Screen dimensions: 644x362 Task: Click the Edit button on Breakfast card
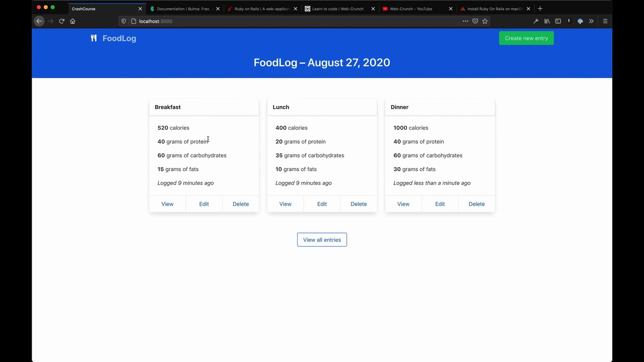pyautogui.click(x=204, y=204)
